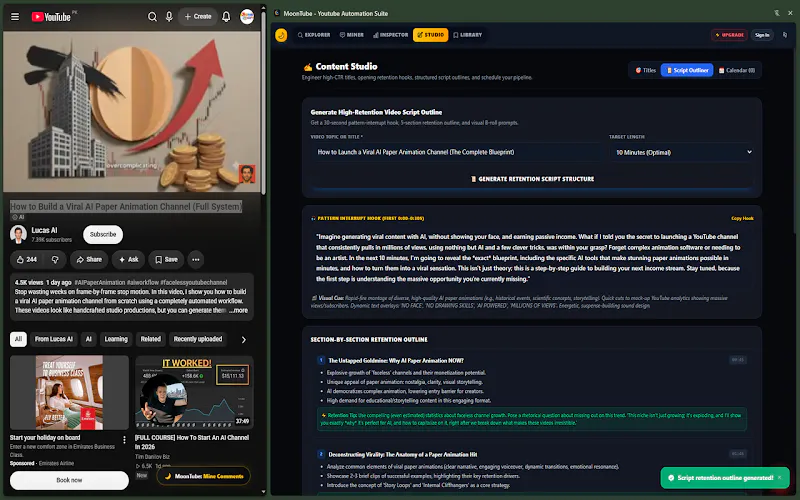Image resolution: width=800 pixels, height=500 pixels.
Task: Open the Explorer tab in MoonTube
Action: pyautogui.click(x=314, y=35)
